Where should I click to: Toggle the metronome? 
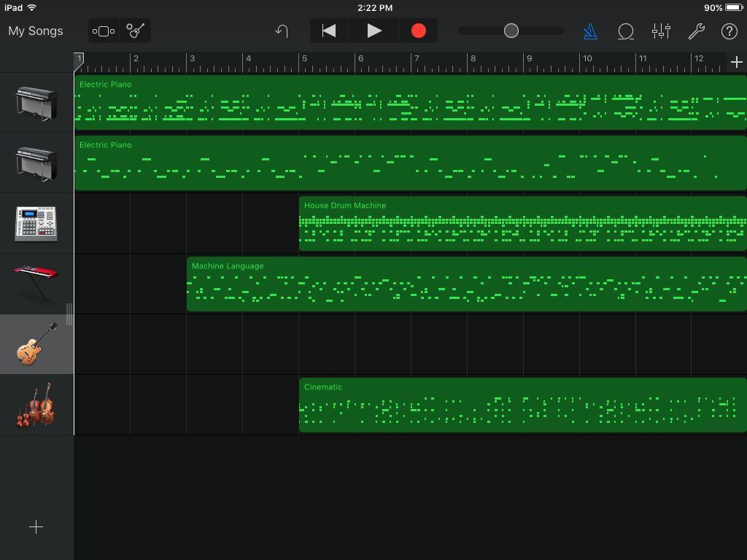pos(590,31)
